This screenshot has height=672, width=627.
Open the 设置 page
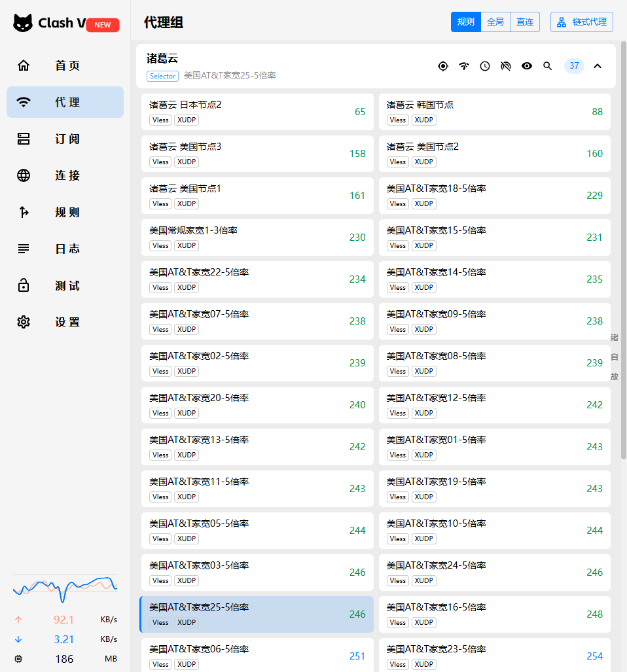coord(65,322)
